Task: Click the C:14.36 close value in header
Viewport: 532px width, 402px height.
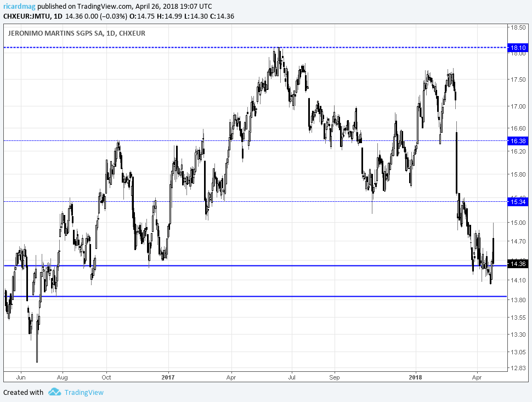Action: coord(222,16)
